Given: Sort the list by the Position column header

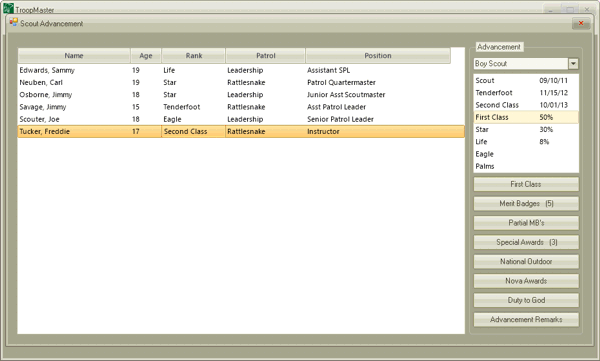Looking at the screenshot, I should [378, 56].
